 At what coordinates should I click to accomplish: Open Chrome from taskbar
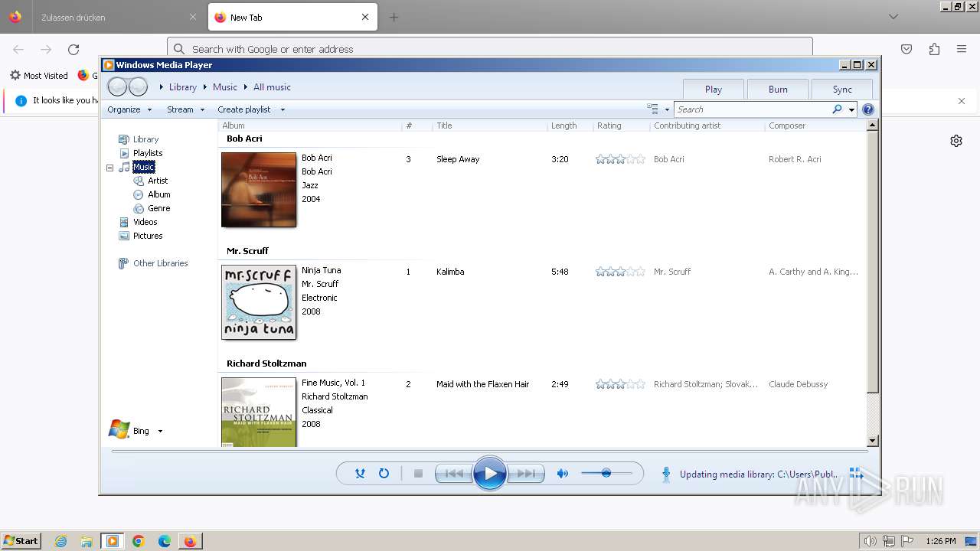139,541
